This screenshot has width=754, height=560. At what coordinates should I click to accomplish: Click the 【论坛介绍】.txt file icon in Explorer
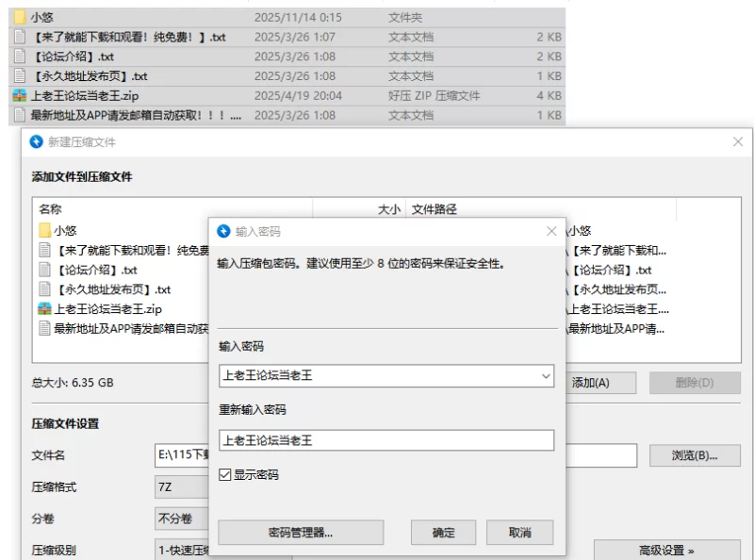[19, 57]
